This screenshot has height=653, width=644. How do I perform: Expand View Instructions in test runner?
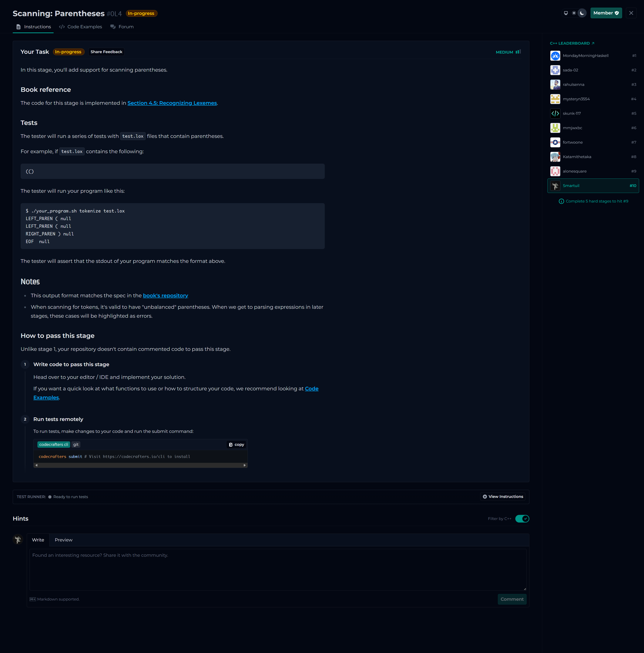503,497
